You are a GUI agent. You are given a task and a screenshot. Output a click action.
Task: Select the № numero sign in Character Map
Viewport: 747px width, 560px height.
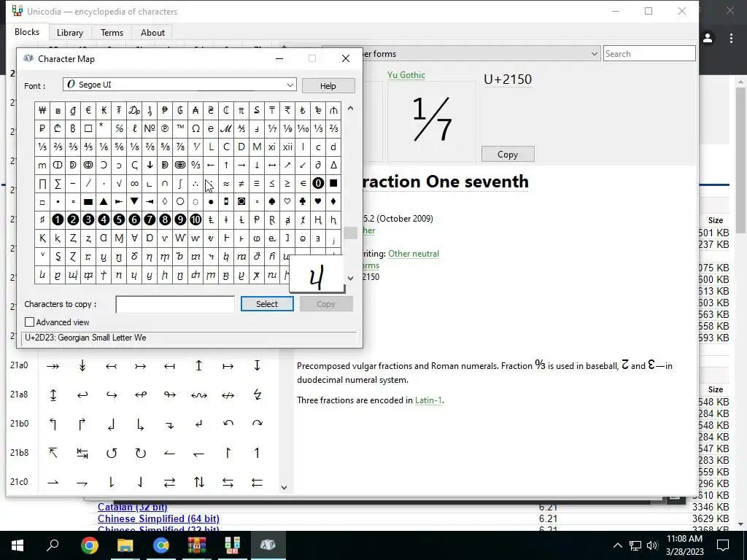(150, 128)
